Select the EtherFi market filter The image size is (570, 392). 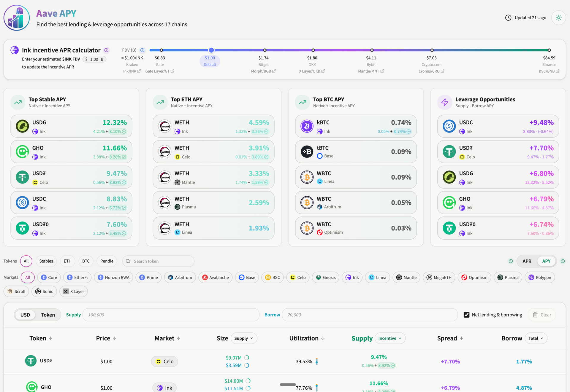77,278
